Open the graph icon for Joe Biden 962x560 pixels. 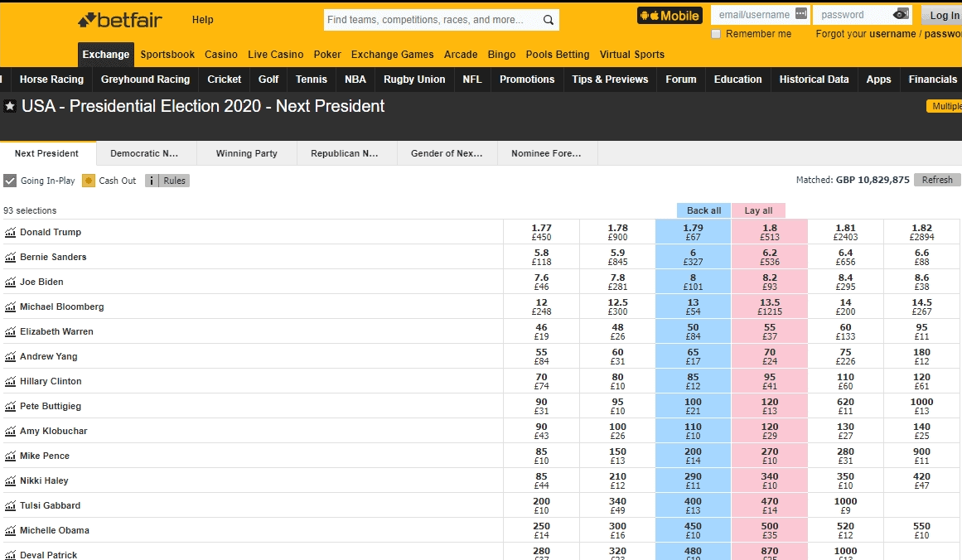tap(10, 282)
